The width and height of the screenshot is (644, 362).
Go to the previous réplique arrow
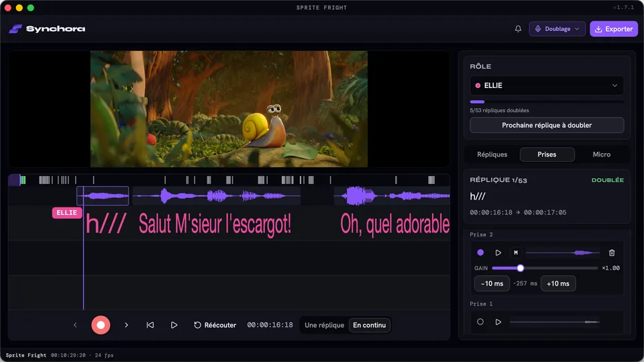pyautogui.click(x=75, y=325)
